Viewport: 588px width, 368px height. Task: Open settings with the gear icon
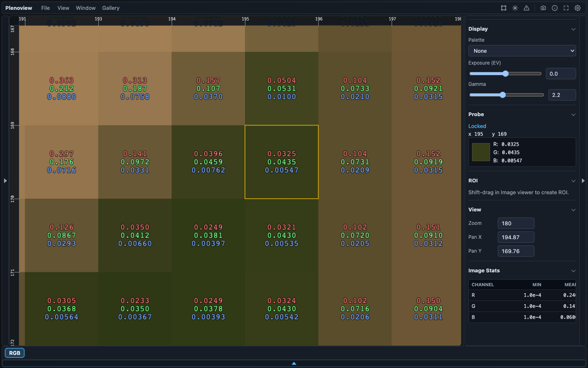tap(577, 8)
